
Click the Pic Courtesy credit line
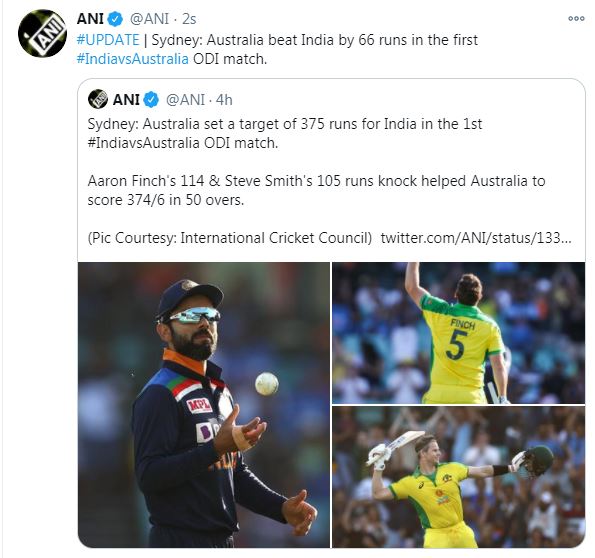coord(230,238)
